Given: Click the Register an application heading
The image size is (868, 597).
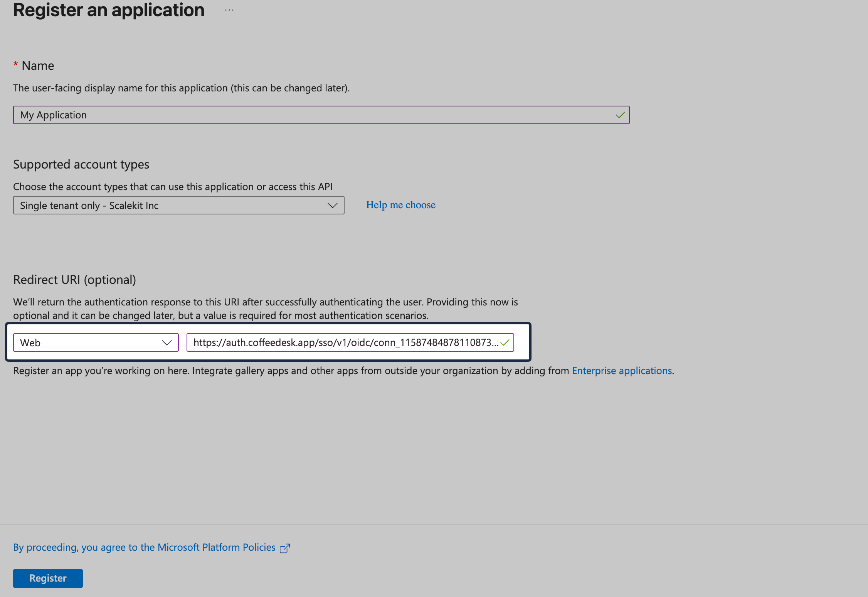Looking at the screenshot, I should coord(109,10).
